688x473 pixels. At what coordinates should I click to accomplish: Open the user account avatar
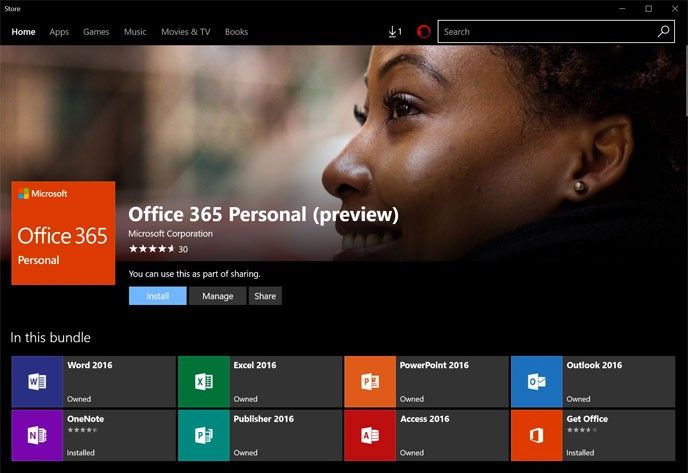pos(423,32)
